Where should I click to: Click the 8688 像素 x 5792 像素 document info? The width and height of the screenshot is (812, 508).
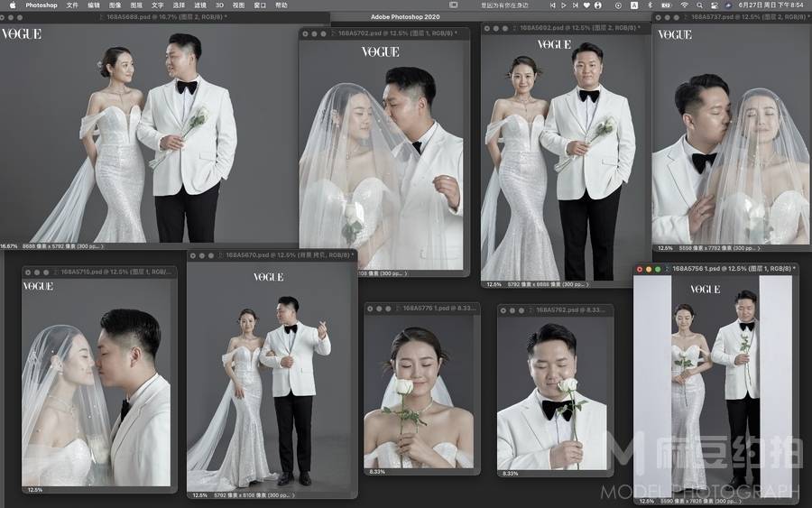point(60,246)
